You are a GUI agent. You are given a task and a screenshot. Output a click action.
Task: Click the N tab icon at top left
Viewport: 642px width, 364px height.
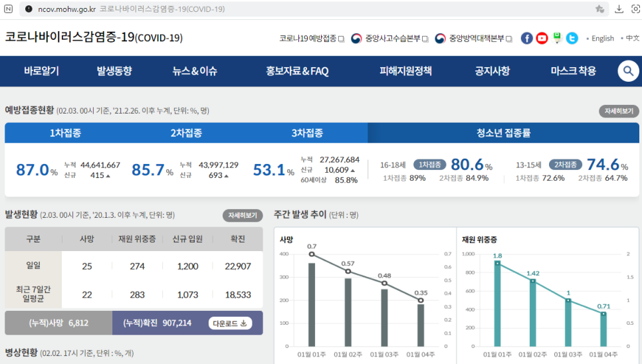[8, 9]
